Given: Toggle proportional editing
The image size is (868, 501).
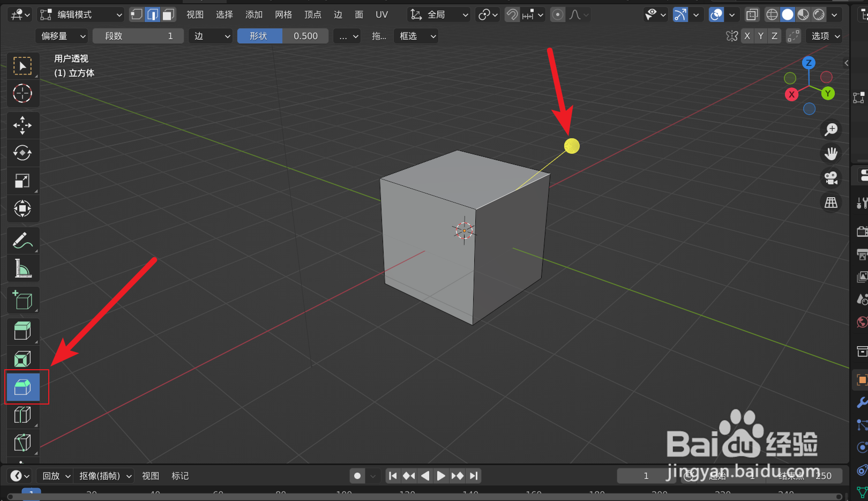Looking at the screenshot, I should (558, 14).
